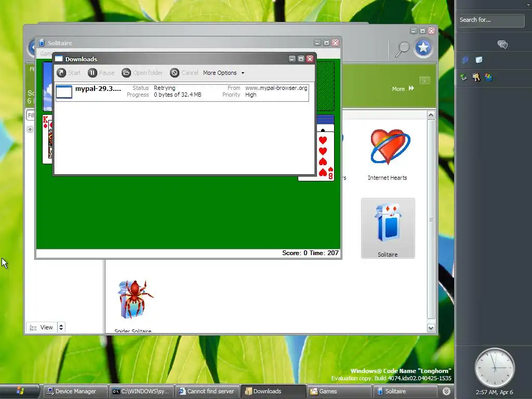Image resolution: width=532 pixels, height=399 pixels.
Task: Select the mypal-29.3 download file icon
Action: 64,92
